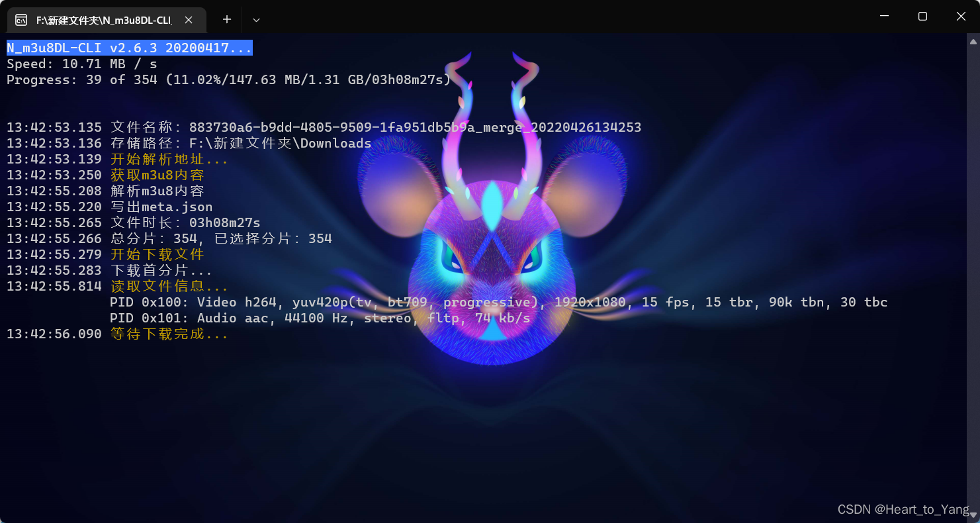980x523 pixels.
Task: Click the 读取文件信息... log line
Action: click(x=117, y=286)
